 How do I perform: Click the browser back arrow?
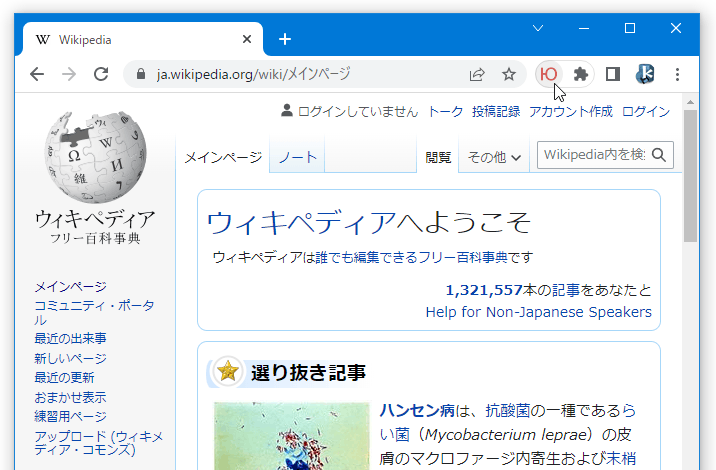(37, 74)
